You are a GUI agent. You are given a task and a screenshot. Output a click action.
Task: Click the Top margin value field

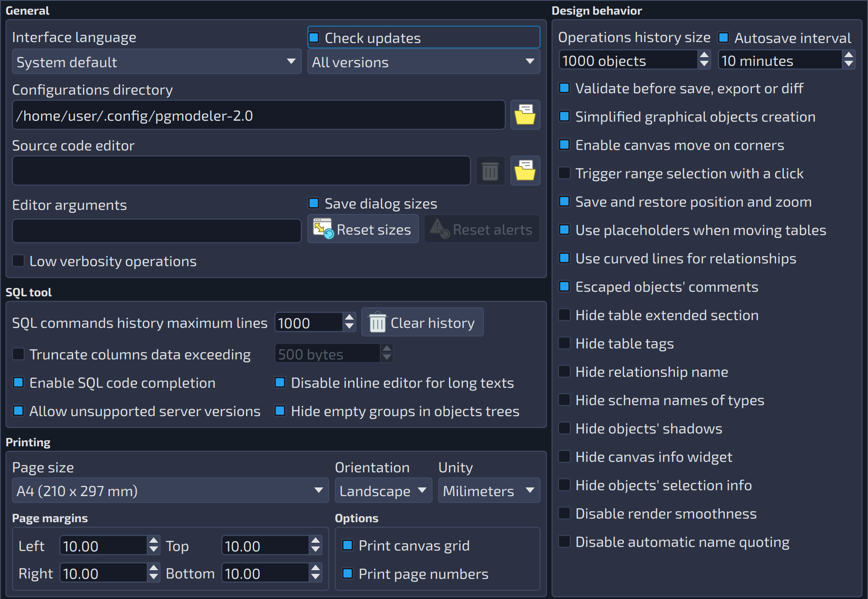(266, 546)
